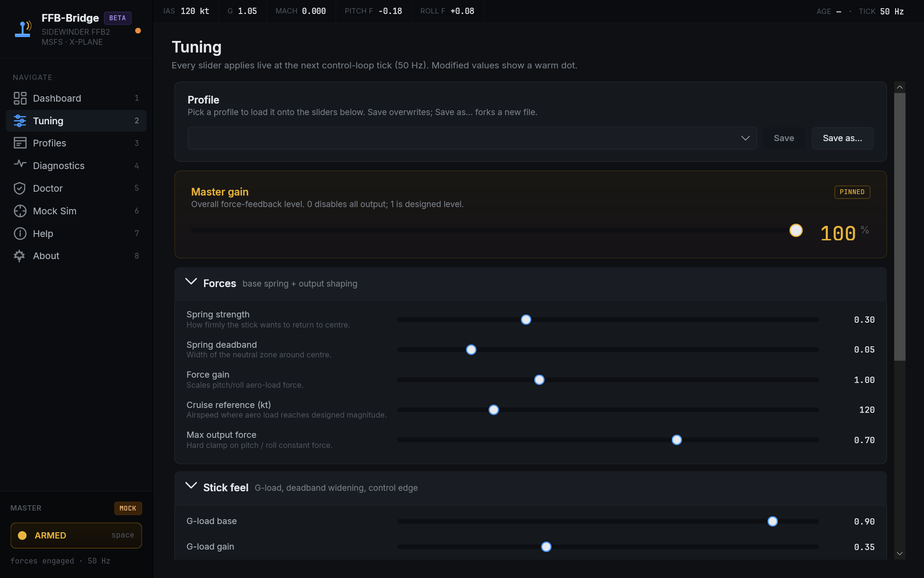This screenshot has height=578, width=924.
Task: Go to the Diagnostics page
Action: [x=59, y=166]
